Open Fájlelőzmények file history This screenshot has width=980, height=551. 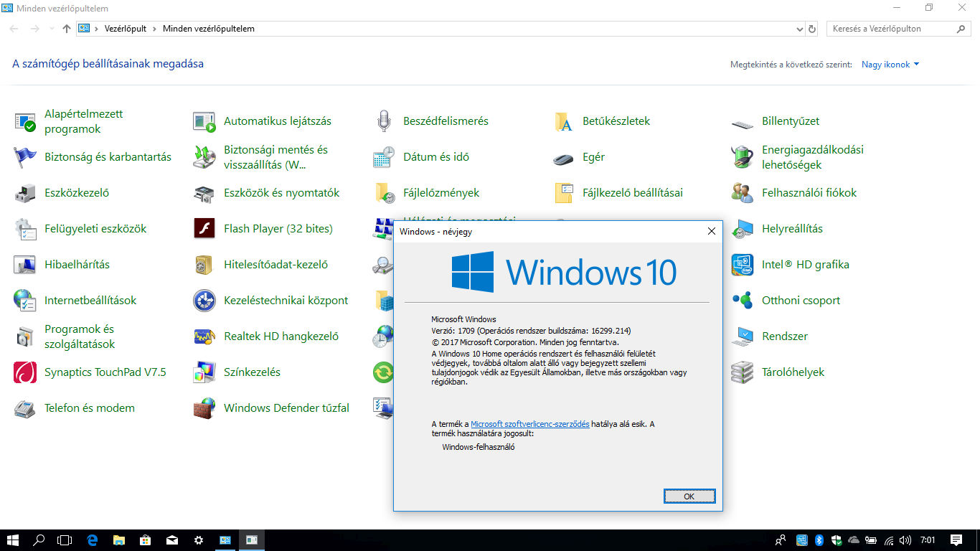[426, 193]
